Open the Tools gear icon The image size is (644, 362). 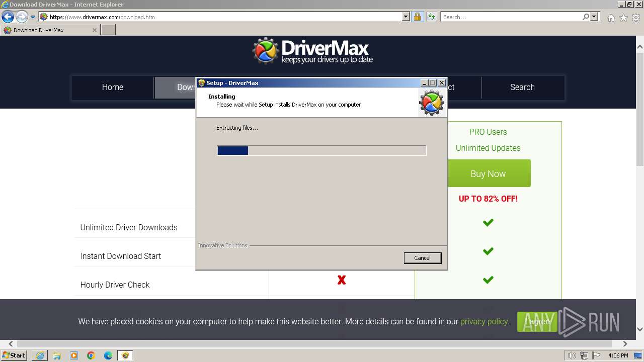tap(636, 18)
